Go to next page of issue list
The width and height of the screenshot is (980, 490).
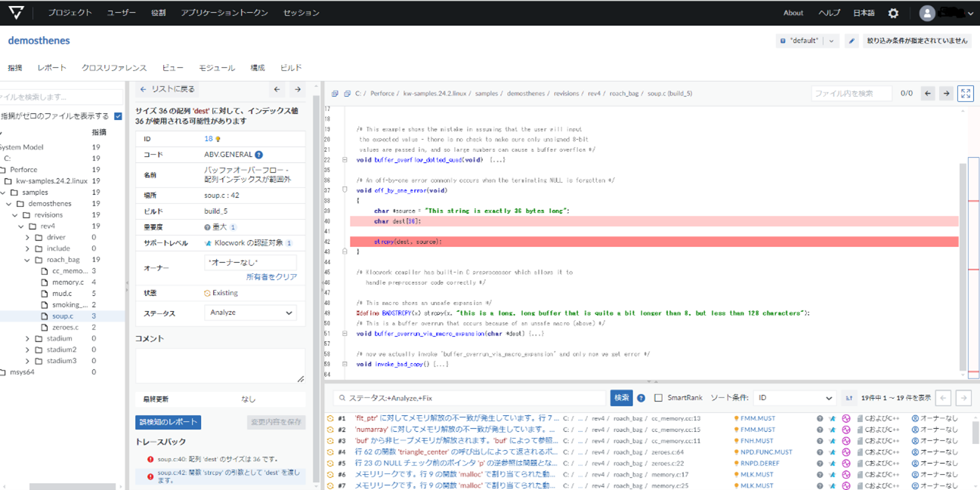pos(963,398)
